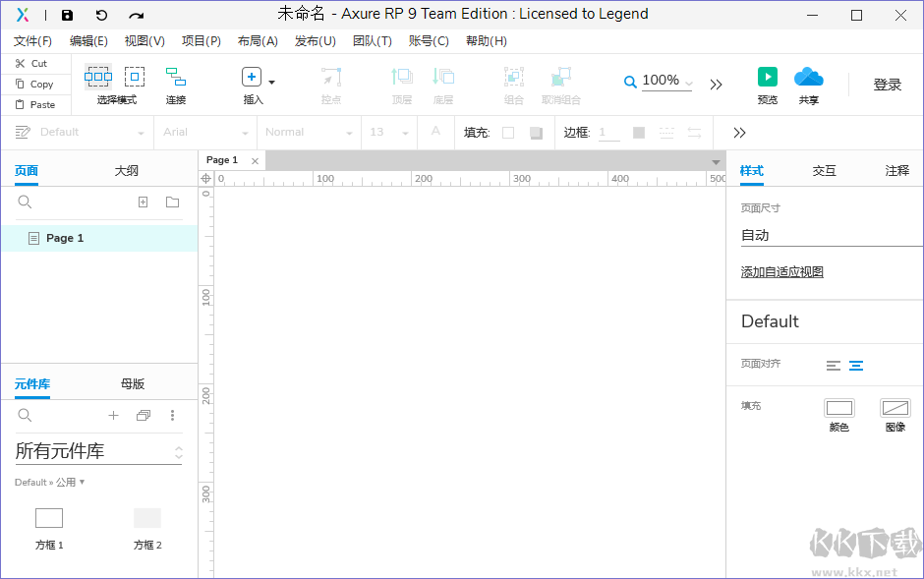Select center page alignment option
924x579 pixels.
coord(856,366)
